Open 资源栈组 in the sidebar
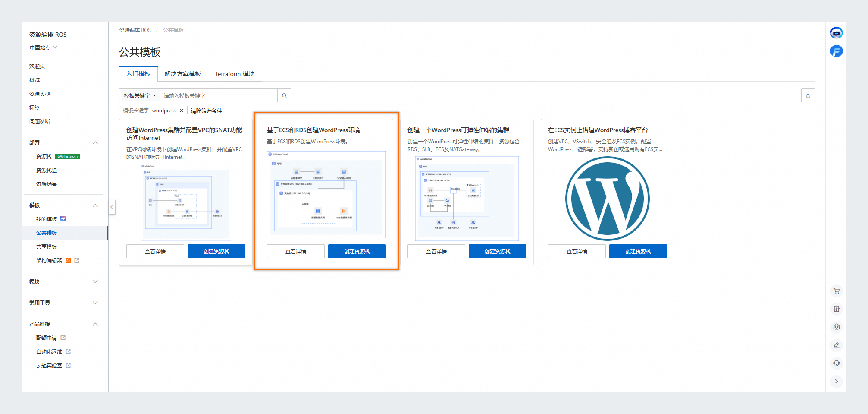Viewport: 868px width, 414px height. click(x=47, y=170)
